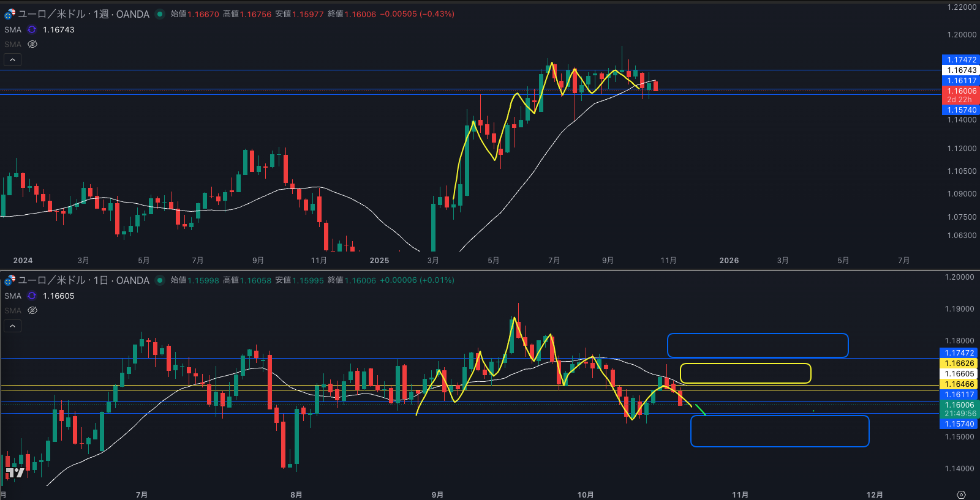This screenshot has height=500, width=980.
Task: Click the purple SMA icon beside 1.16605
Action: 32,296
